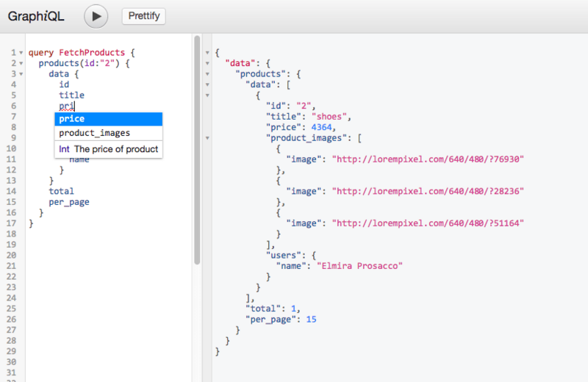Click the id:"2" argument in products
The image size is (588, 382).
tap(99, 63)
